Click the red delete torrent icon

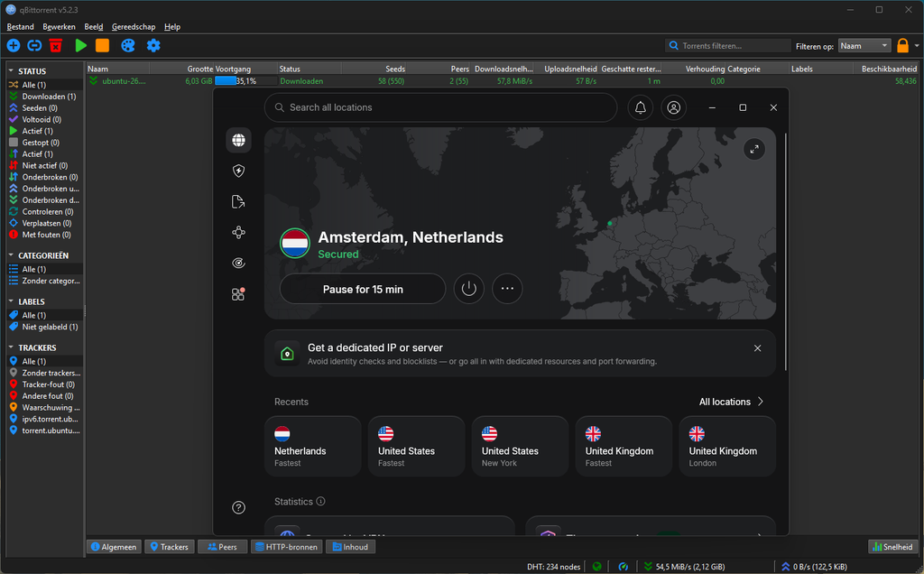pyautogui.click(x=56, y=45)
